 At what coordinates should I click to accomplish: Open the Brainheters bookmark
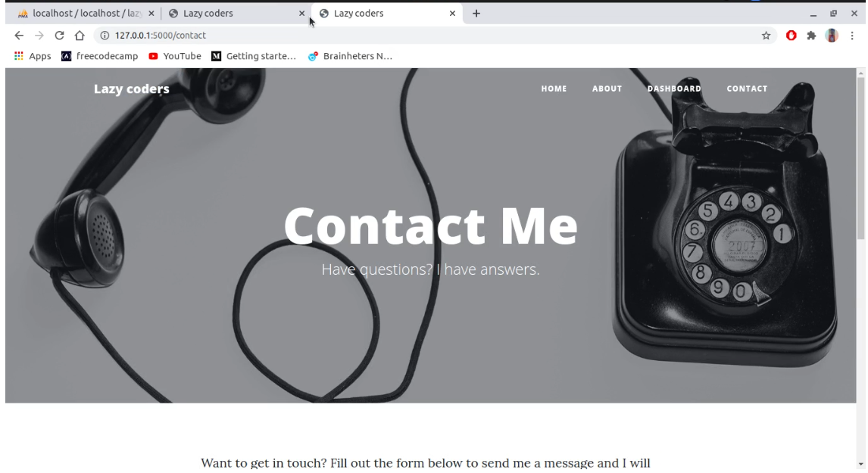pyautogui.click(x=351, y=56)
